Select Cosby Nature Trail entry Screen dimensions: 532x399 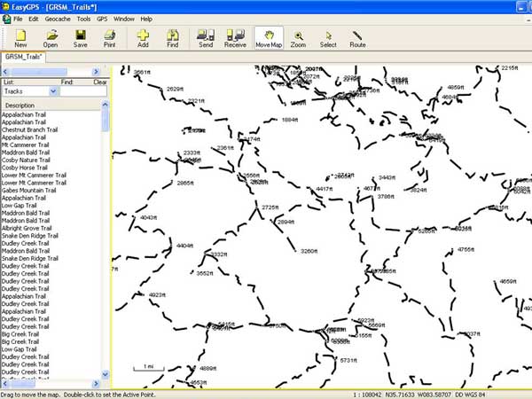26,160
